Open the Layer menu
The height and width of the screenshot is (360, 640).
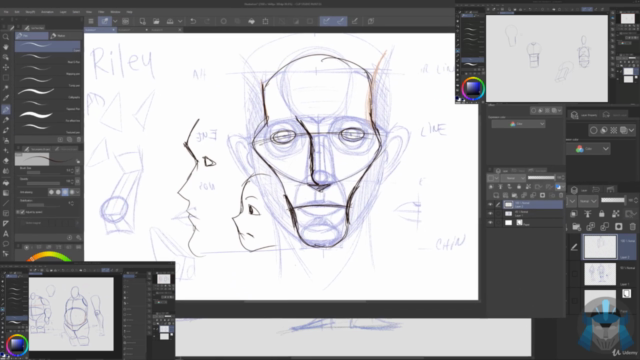tap(63, 12)
